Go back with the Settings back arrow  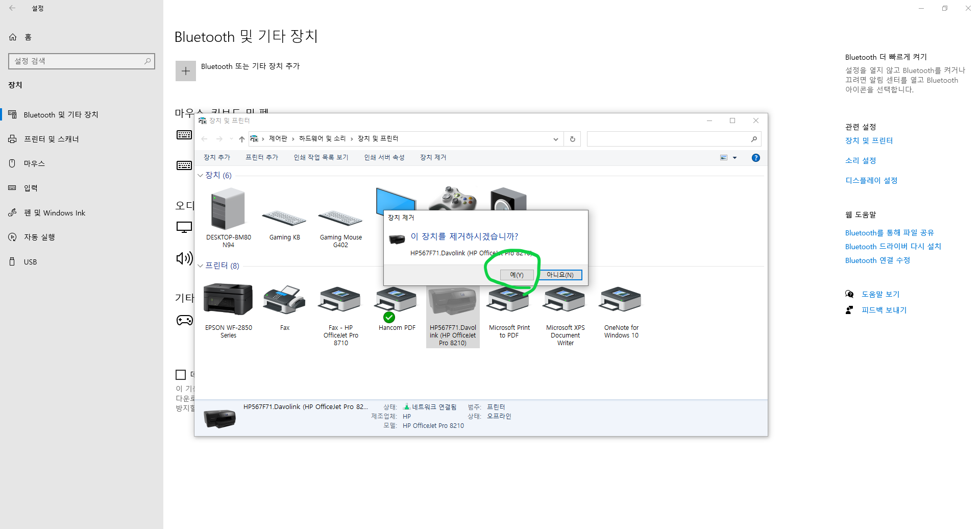pyautogui.click(x=12, y=8)
